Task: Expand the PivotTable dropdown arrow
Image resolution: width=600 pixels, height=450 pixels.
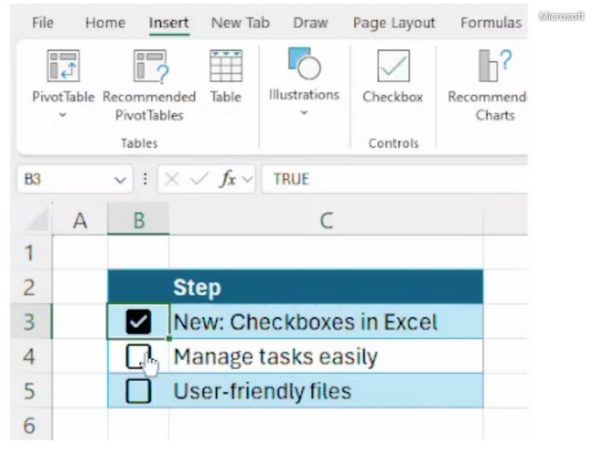Action: pyautogui.click(x=63, y=114)
